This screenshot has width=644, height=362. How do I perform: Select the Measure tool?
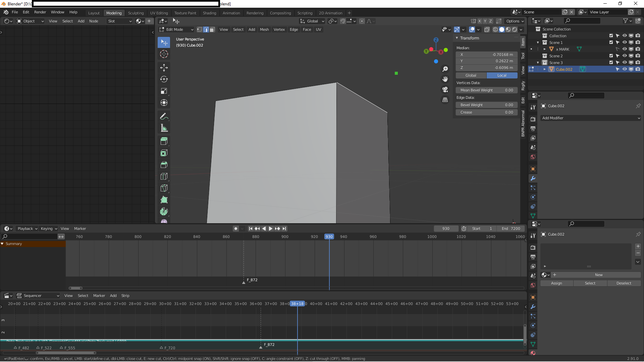(164, 128)
